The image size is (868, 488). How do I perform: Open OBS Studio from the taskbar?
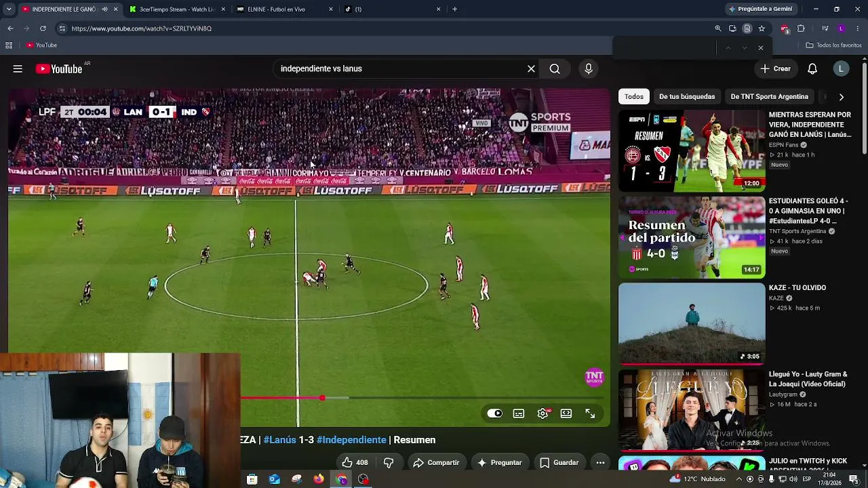(363, 479)
